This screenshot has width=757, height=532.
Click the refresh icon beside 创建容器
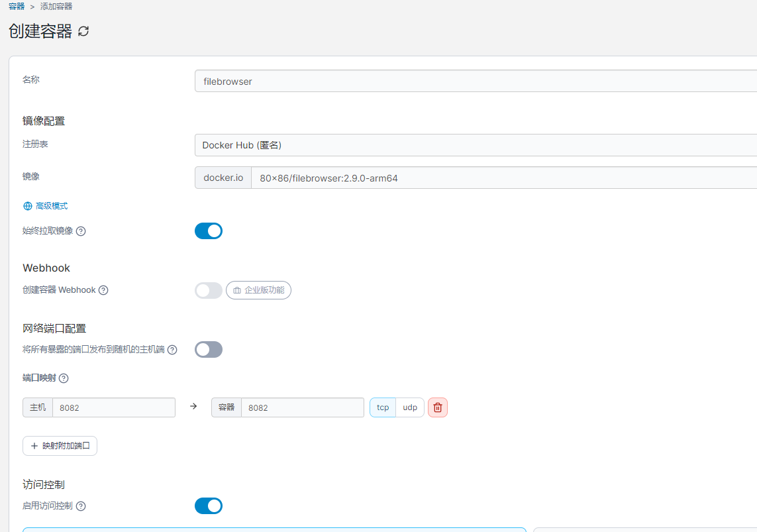pyautogui.click(x=83, y=31)
